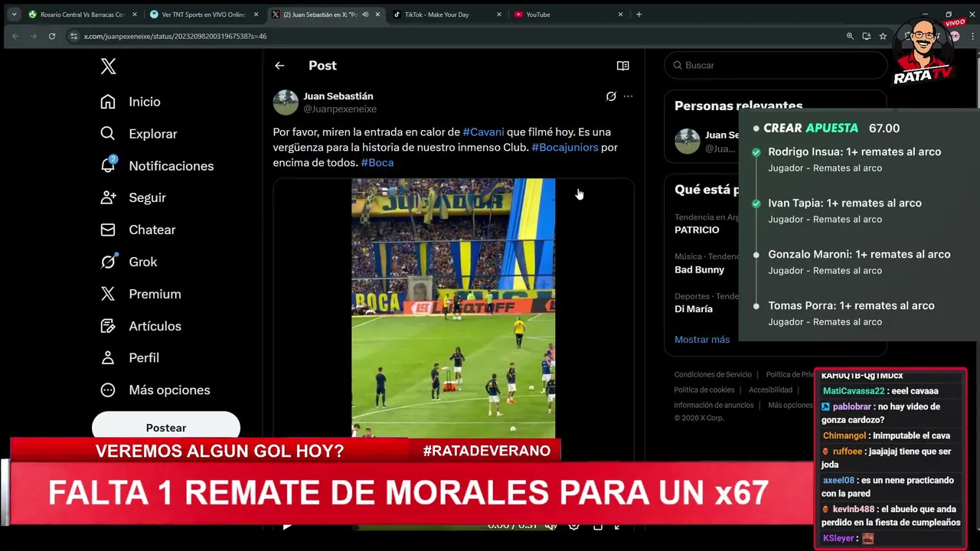
Task: Click the zoom magnifier icon in address bar
Action: click(x=850, y=36)
